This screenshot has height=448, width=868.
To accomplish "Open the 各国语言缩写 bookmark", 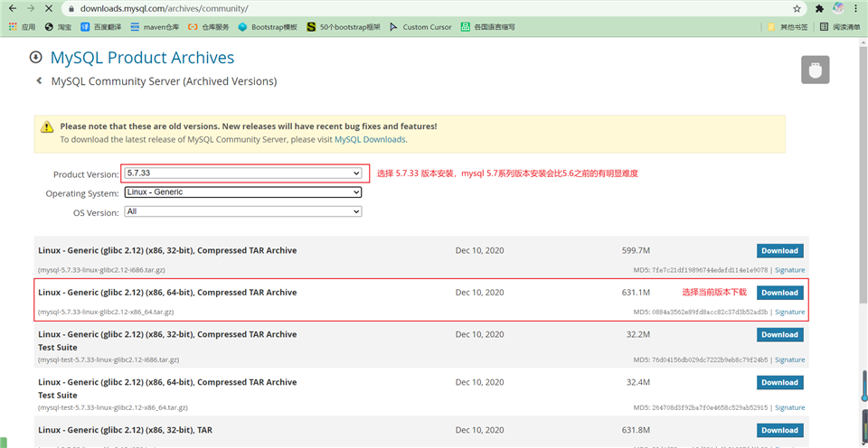I will pos(488,26).
